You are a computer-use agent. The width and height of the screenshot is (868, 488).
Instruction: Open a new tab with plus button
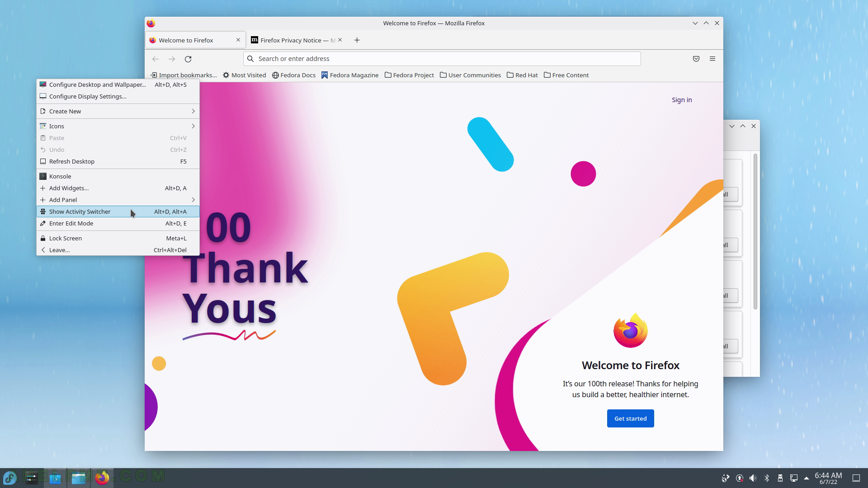point(357,40)
